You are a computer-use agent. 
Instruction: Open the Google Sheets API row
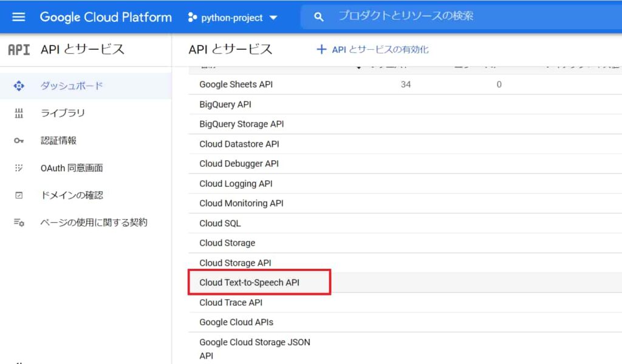pyautogui.click(x=238, y=84)
